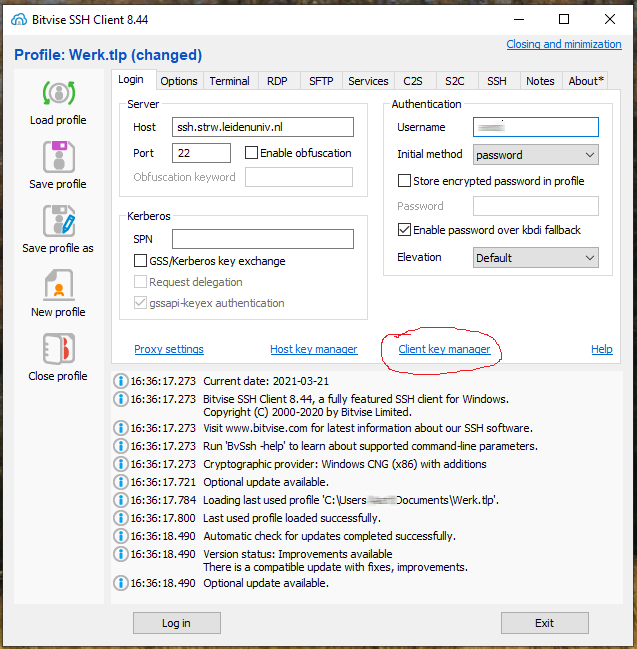This screenshot has width=637, height=649.
Task: Switch to the SFTP tab
Action: pos(321,81)
